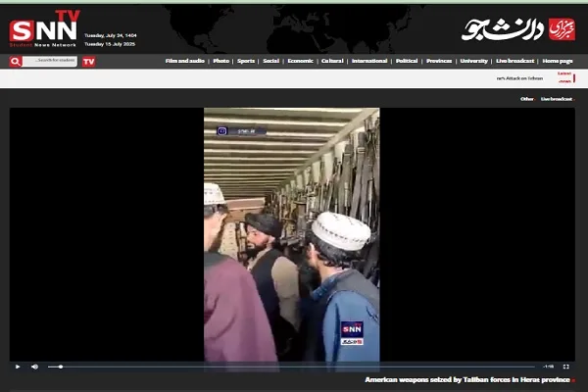The image size is (588, 392).
Task: Open the Live broadcast menu item
Action: [x=515, y=61]
